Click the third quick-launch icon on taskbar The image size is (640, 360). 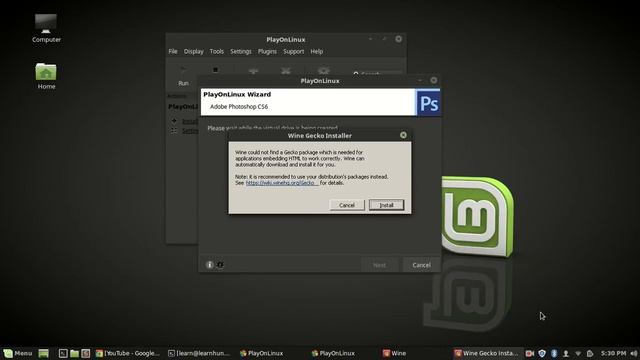click(x=86, y=353)
